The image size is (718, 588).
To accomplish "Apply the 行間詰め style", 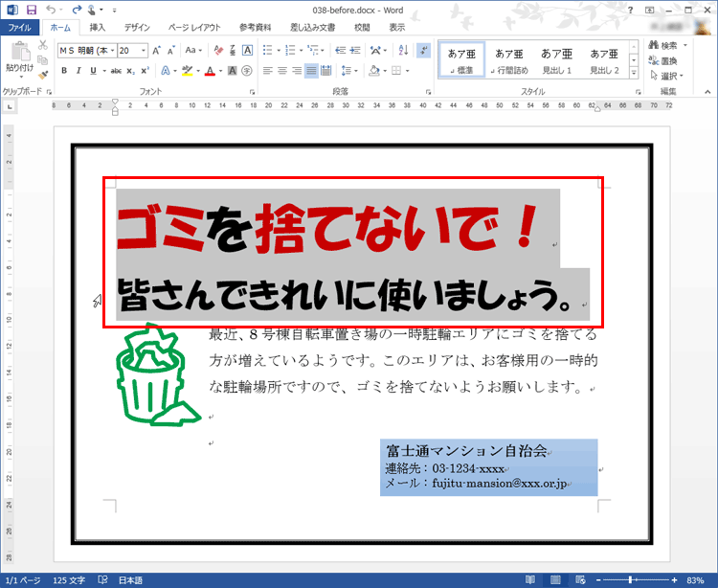I will coord(509,60).
